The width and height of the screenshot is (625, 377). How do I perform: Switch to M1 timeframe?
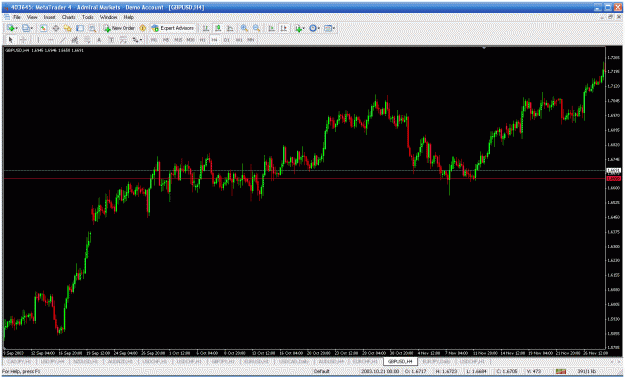pos(154,40)
